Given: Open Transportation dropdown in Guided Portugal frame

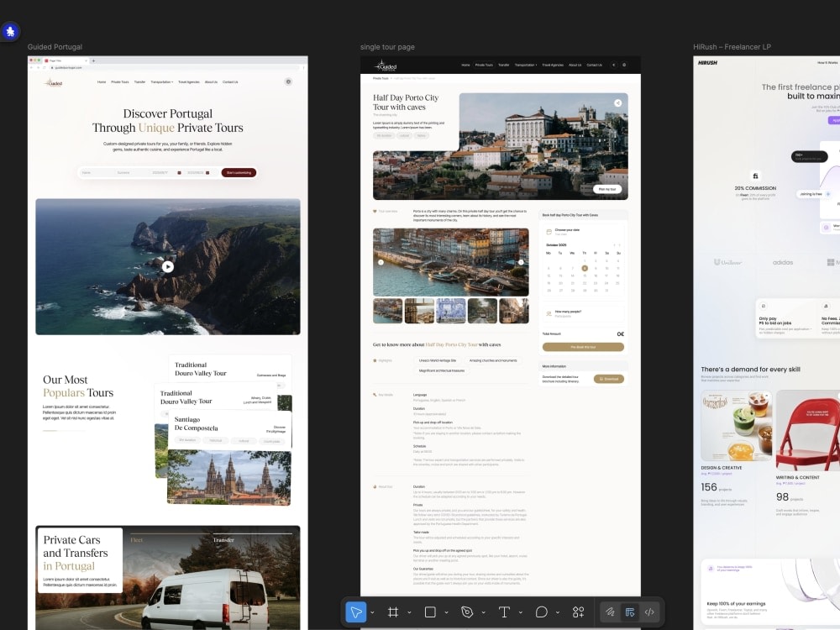Looking at the screenshot, I should tap(162, 82).
